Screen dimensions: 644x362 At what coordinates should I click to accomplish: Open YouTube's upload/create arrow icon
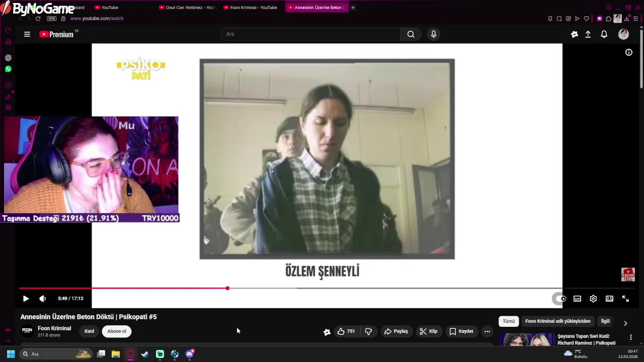(x=588, y=34)
